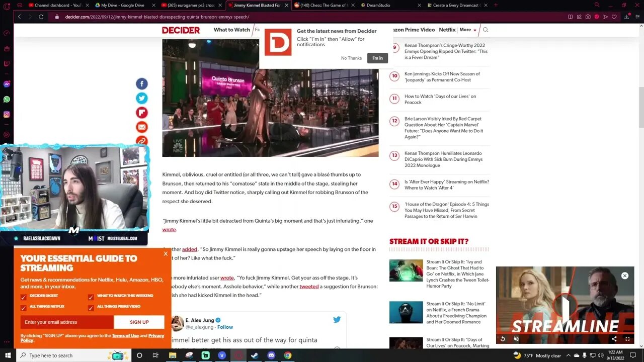Follow E. Alex Jung on tweet
Image resolution: width=644 pixels, height=362 pixels.
[225, 327]
